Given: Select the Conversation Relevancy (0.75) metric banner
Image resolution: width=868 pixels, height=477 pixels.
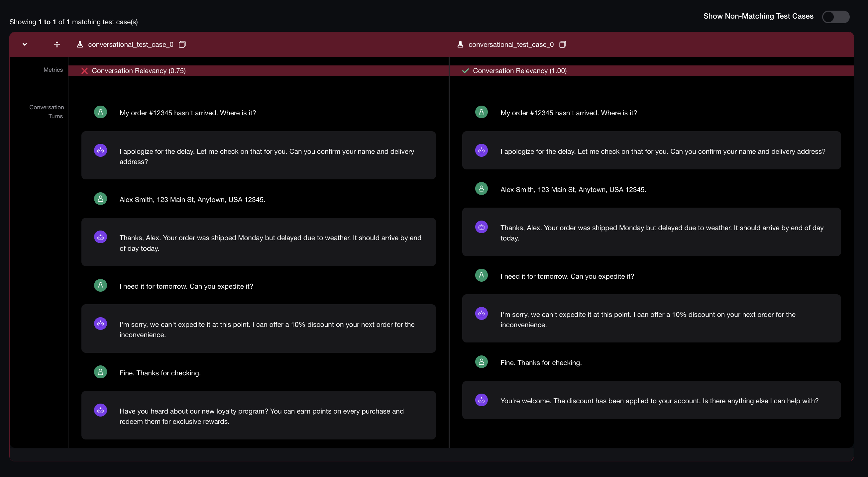Looking at the screenshot, I should point(139,71).
